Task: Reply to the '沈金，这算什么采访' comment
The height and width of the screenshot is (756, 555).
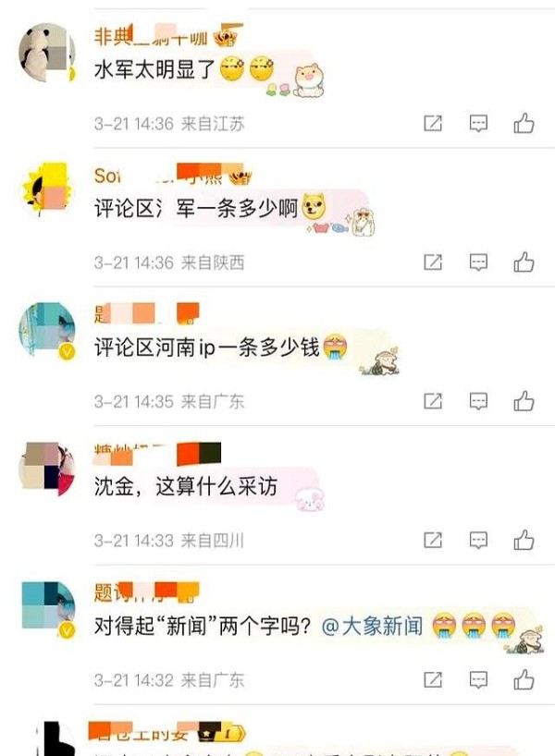Action: coord(478,540)
